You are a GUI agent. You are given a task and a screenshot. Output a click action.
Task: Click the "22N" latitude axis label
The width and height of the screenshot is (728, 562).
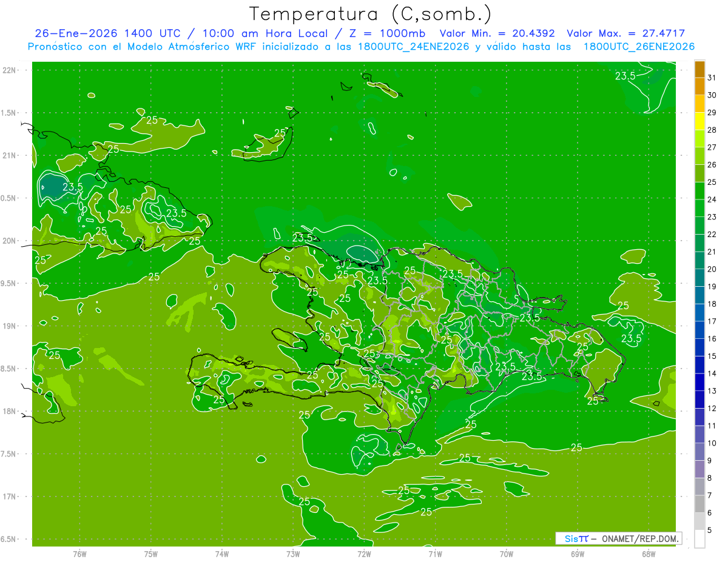click(9, 70)
